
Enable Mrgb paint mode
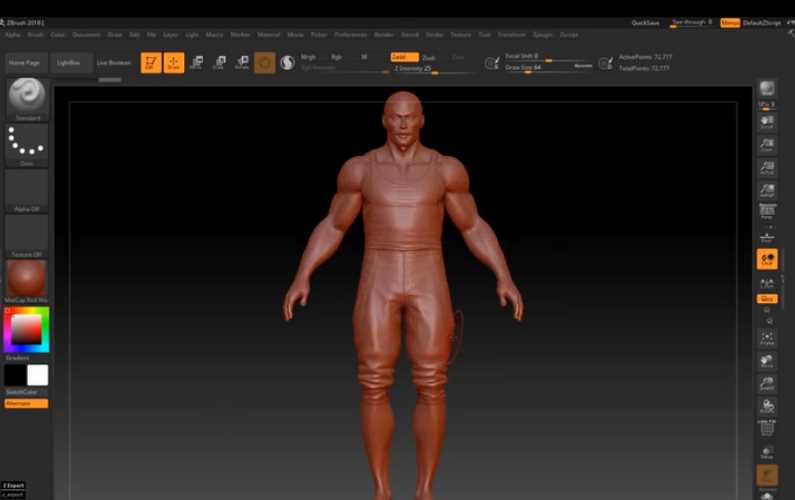pyautogui.click(x=308, y=57)
